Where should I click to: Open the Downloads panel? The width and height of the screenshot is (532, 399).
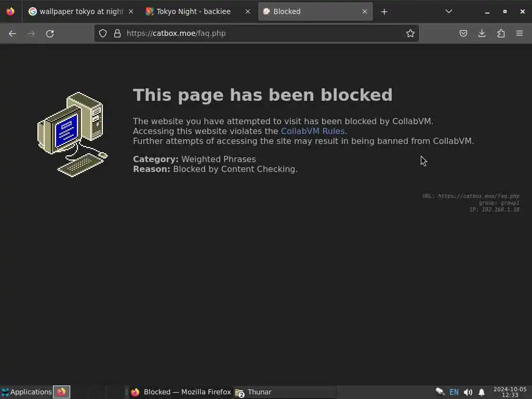(x=482, y=33)
